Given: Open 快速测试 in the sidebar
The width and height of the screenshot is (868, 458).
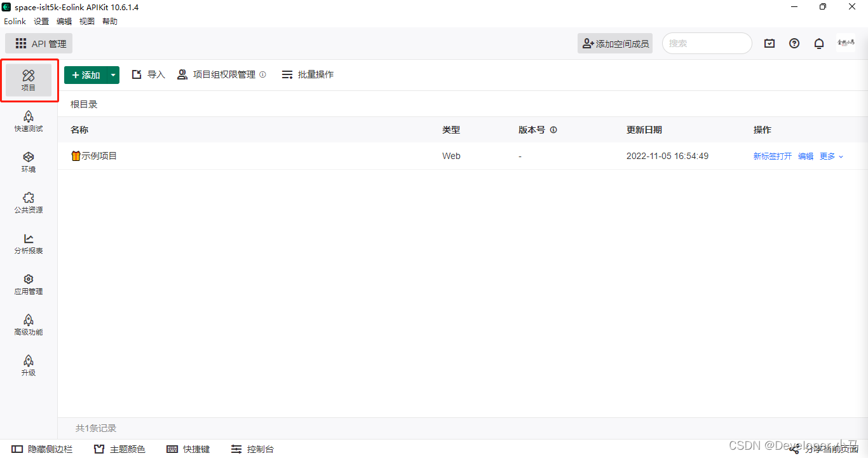Looking at the screenshot, I should (x=29, y=121).
